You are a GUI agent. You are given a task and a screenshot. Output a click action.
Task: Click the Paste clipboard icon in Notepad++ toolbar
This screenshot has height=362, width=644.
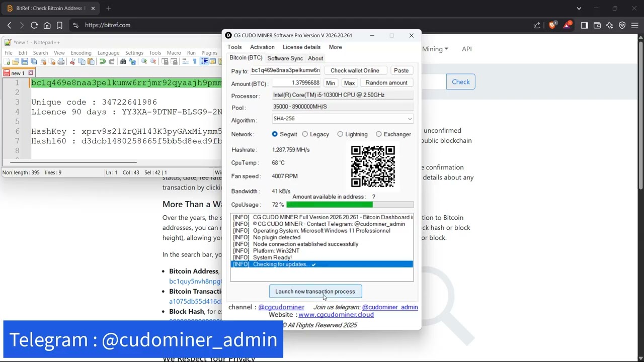pos(91,61)
